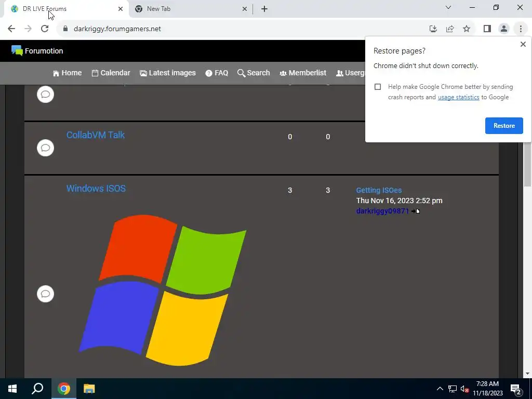Click the padlock site info icon
The width and height of the screenshot is (532, 399).
pos(65,29)
